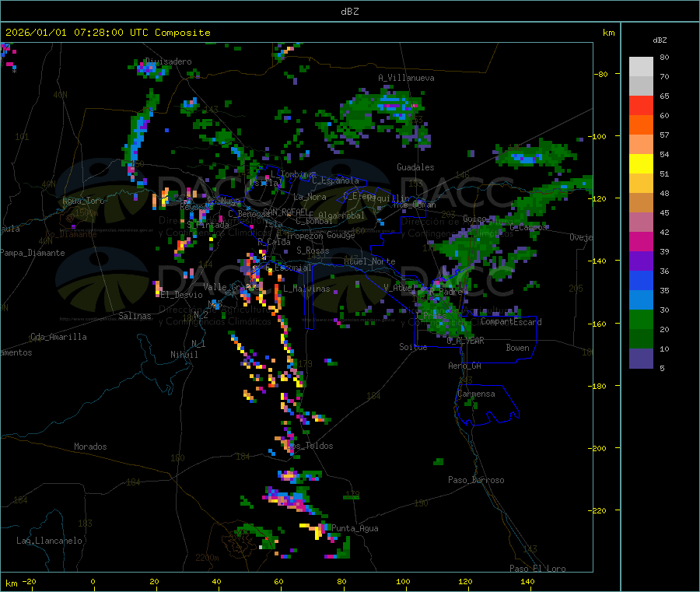Click the El_Desvio label

click(x=181, y=295)
